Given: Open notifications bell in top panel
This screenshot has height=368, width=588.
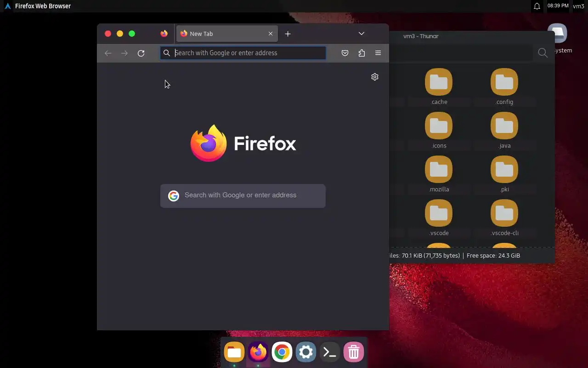Looking at the screenshot, I should [537, 6].
